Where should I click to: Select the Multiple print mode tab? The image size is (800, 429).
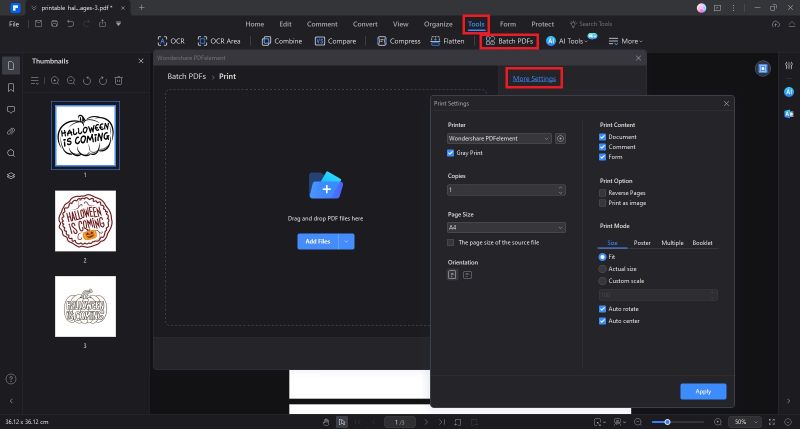tap(672, 243)
